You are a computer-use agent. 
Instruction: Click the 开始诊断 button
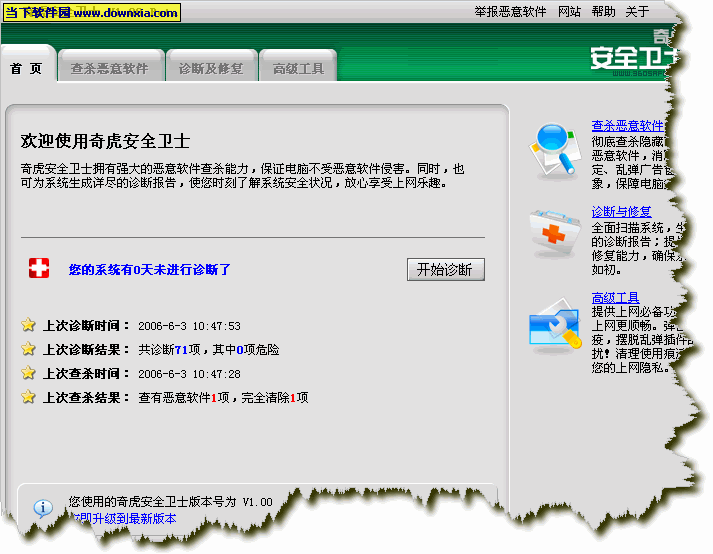446,269
